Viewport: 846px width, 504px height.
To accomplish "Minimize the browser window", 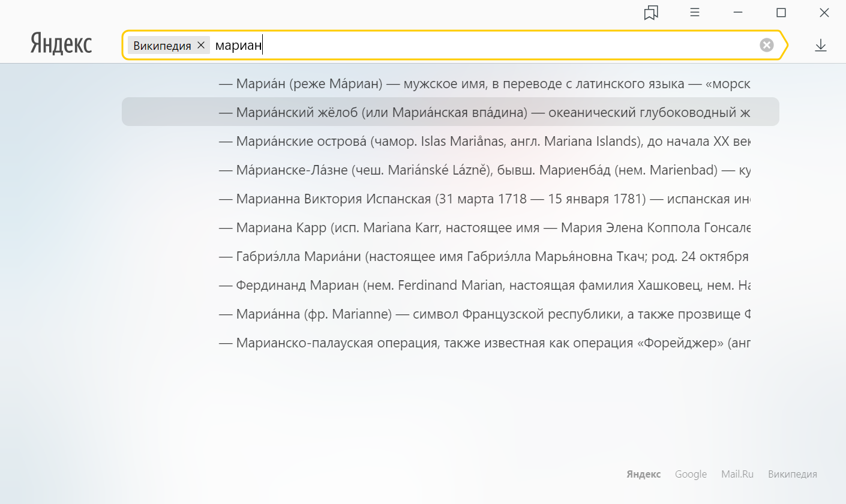I will 739,13.
